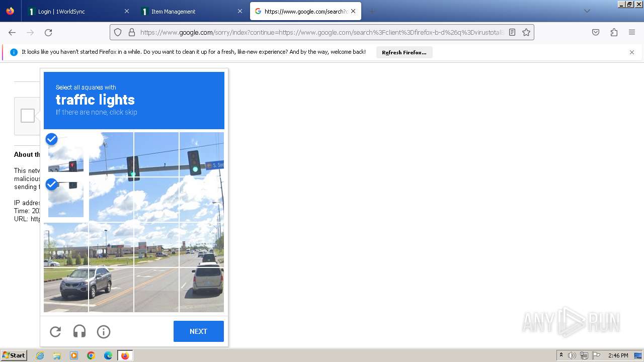Reload the current page

pyautogui.click(x=48, y=32)
